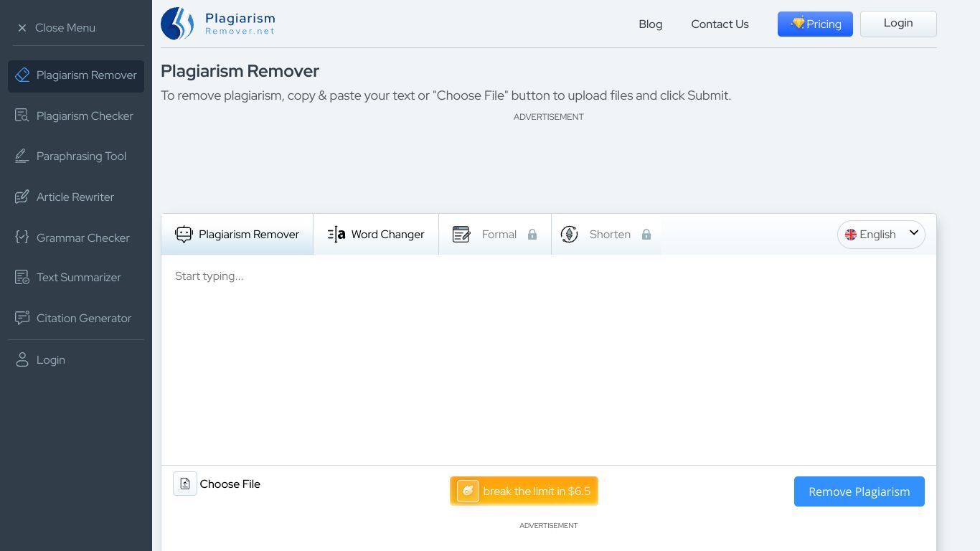Viewport: 980px width, 551px height.
Task: Click the break the limit offer button
Action: click(524, 491)
